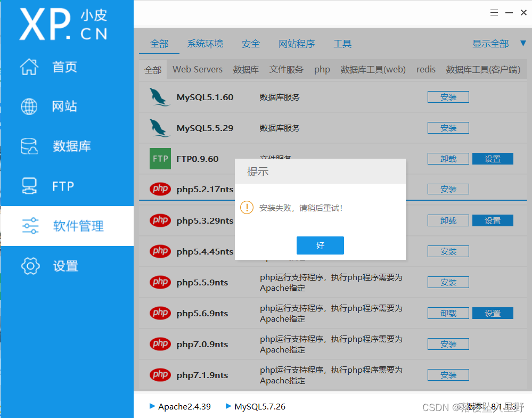Click the warning icon in the dialog
Viewport: 532px width, 418px height.
(x=247, y=207)
